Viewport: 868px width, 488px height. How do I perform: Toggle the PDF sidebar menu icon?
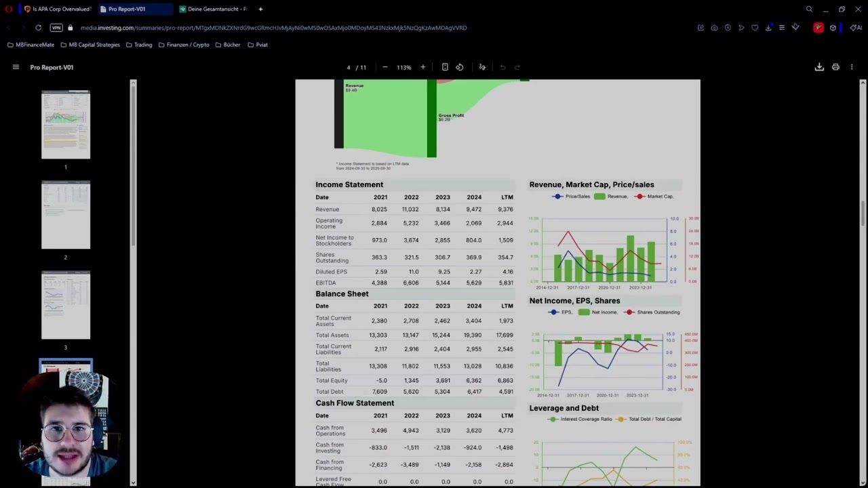click(x=16, y=67)
